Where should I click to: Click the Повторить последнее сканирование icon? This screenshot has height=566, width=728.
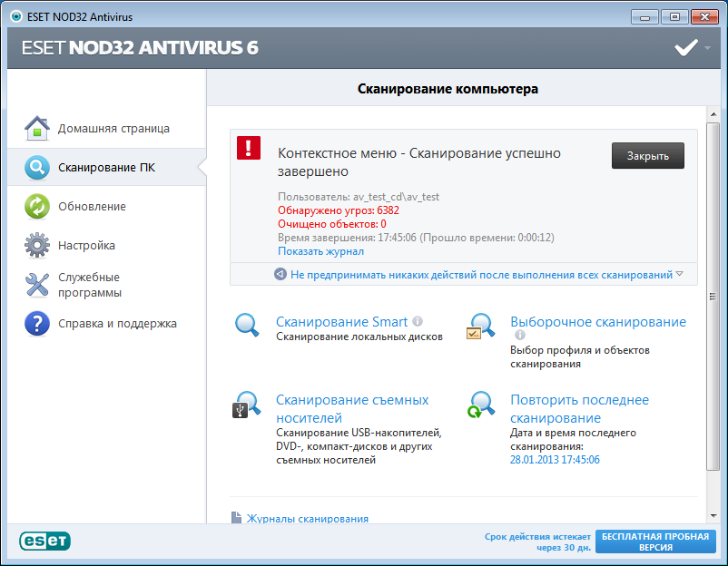click(x=481, y=405)
